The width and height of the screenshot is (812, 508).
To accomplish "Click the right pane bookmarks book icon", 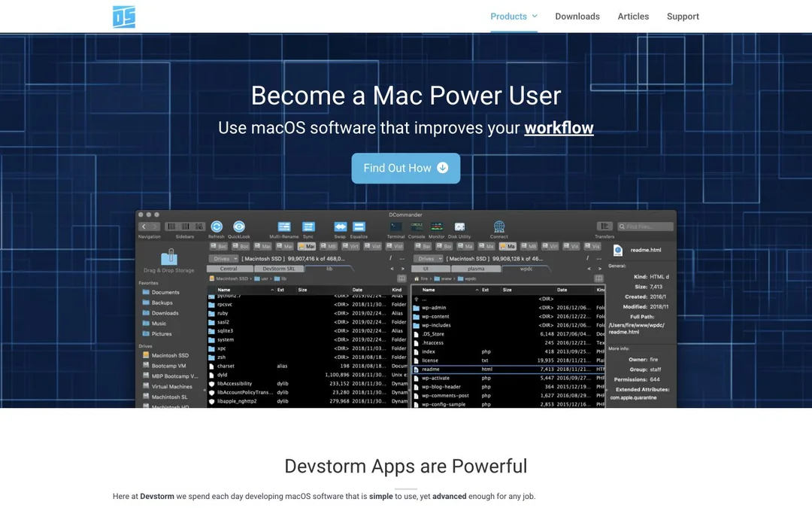I will click(598, 278).
